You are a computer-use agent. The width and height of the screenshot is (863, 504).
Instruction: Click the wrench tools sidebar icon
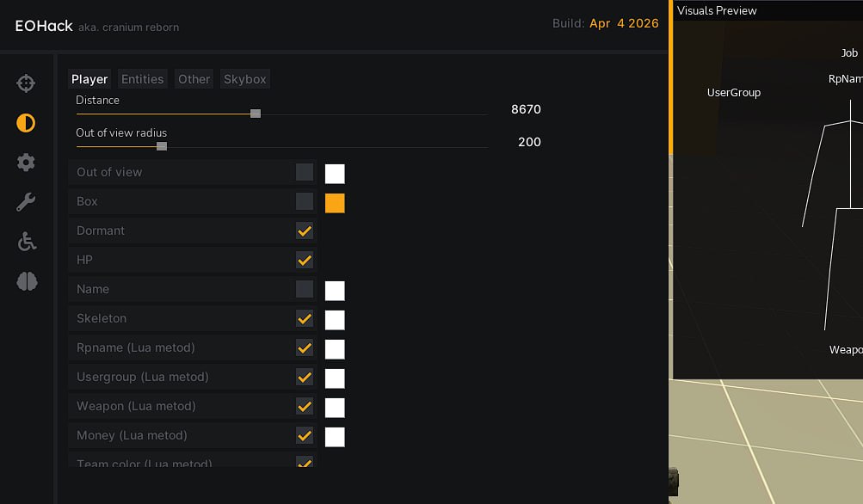[26, 202]
